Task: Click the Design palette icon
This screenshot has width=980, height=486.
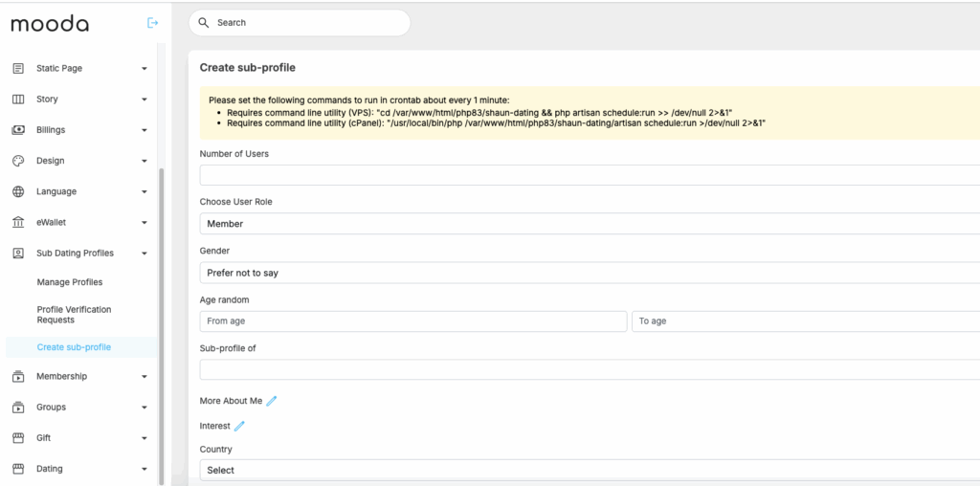Action: 18,161
